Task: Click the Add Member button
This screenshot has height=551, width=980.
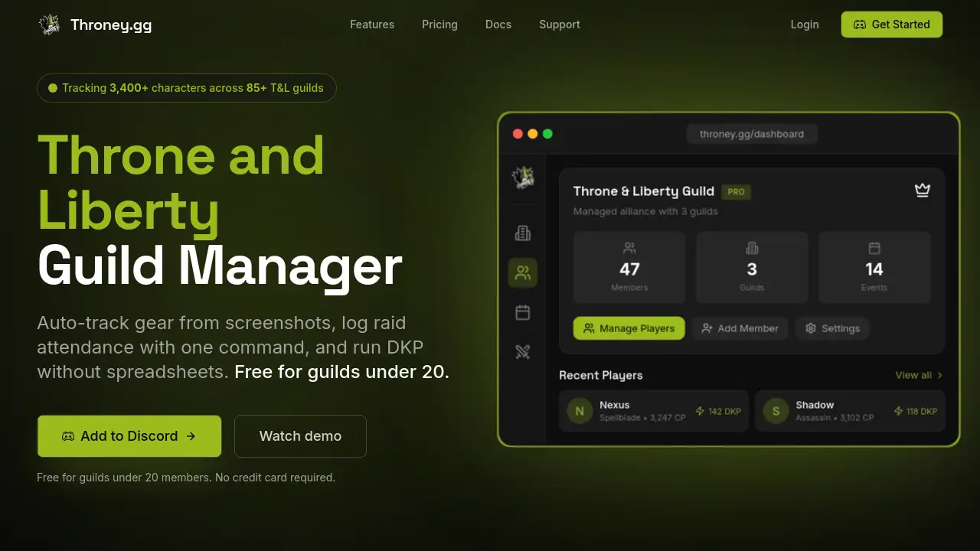Action: 740,328
